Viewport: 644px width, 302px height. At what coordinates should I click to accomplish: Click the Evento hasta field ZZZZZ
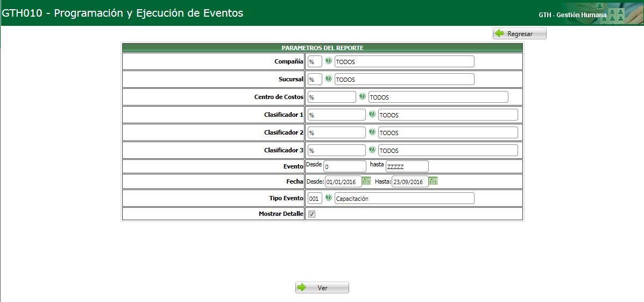tap(407, 166)
